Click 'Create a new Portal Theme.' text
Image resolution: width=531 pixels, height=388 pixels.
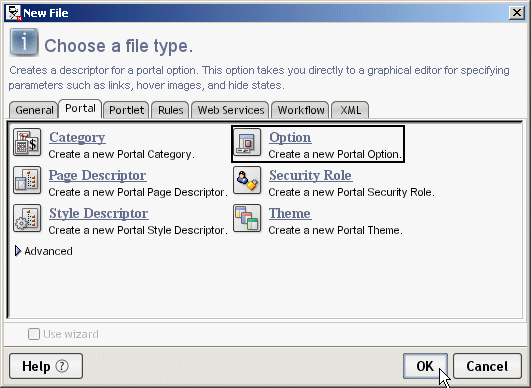(x=336, y=230)
